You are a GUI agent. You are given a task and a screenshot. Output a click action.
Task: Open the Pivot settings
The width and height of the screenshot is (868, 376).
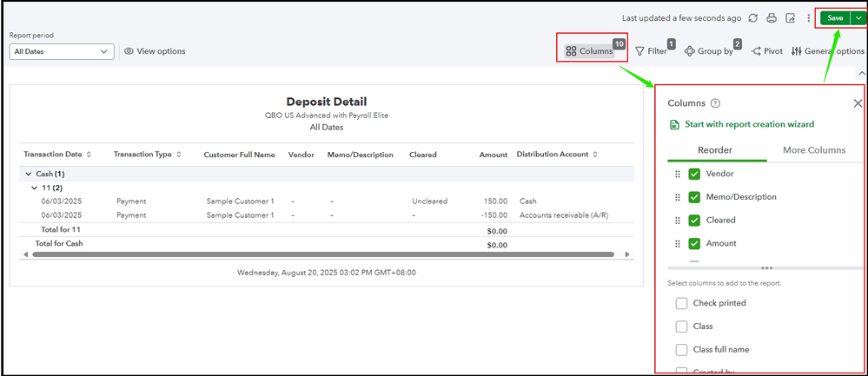(767, 51)
